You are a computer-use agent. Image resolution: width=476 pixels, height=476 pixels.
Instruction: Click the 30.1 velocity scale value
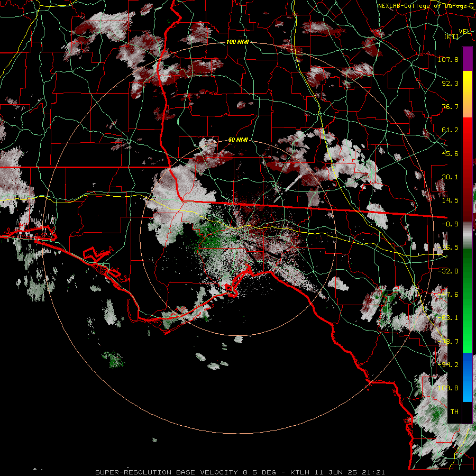[450, 177]
